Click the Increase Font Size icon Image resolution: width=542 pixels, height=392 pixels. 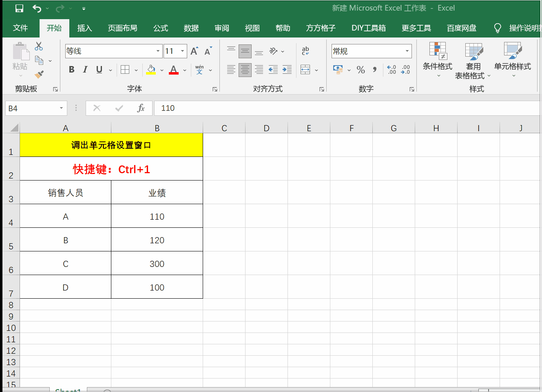[x=194, y=51]
